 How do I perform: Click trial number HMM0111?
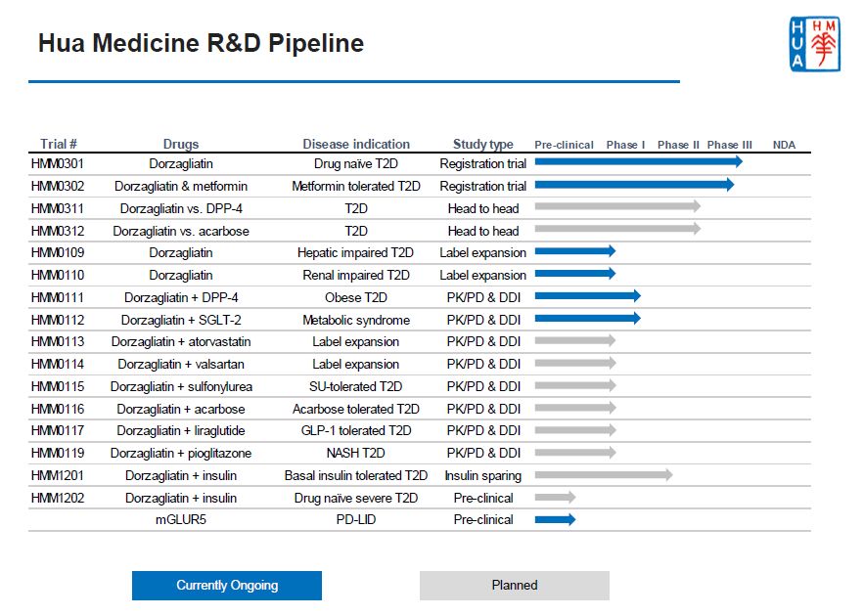point(58,298)
